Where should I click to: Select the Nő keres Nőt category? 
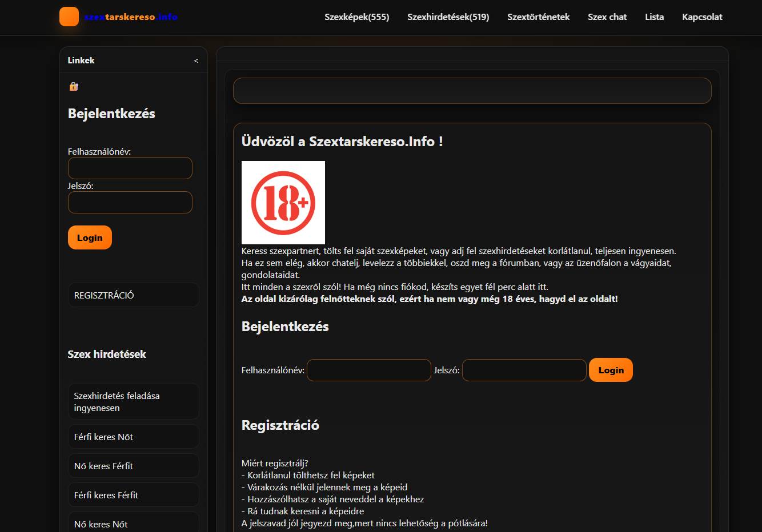tap(134, 522)
